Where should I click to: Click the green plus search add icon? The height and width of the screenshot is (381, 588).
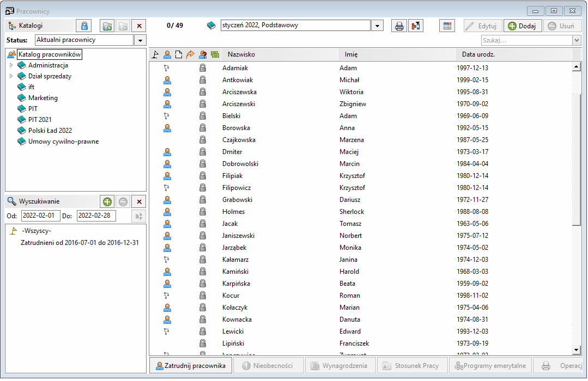pos(107,201)
